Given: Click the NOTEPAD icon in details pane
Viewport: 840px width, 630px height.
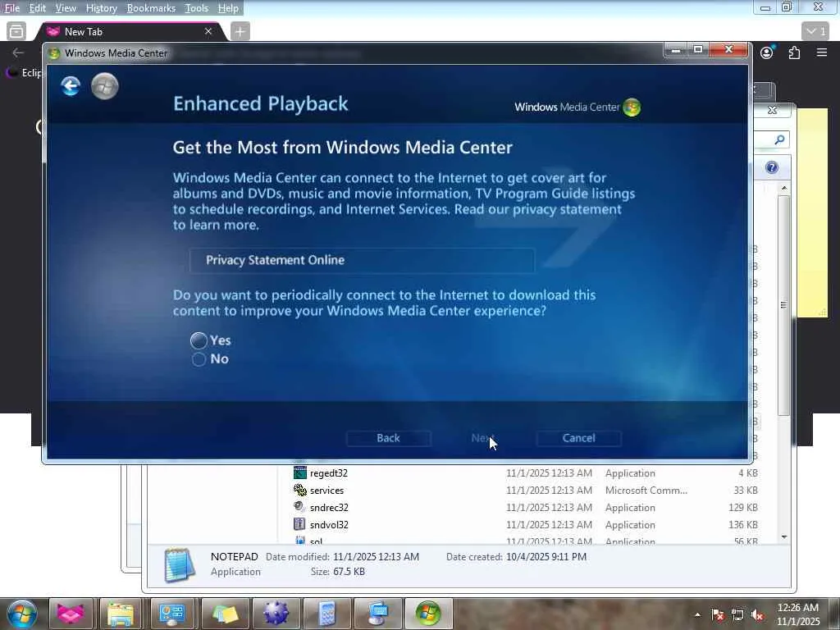Looking at the screenshot, I should pyautogui.click(x=179, y=564).
